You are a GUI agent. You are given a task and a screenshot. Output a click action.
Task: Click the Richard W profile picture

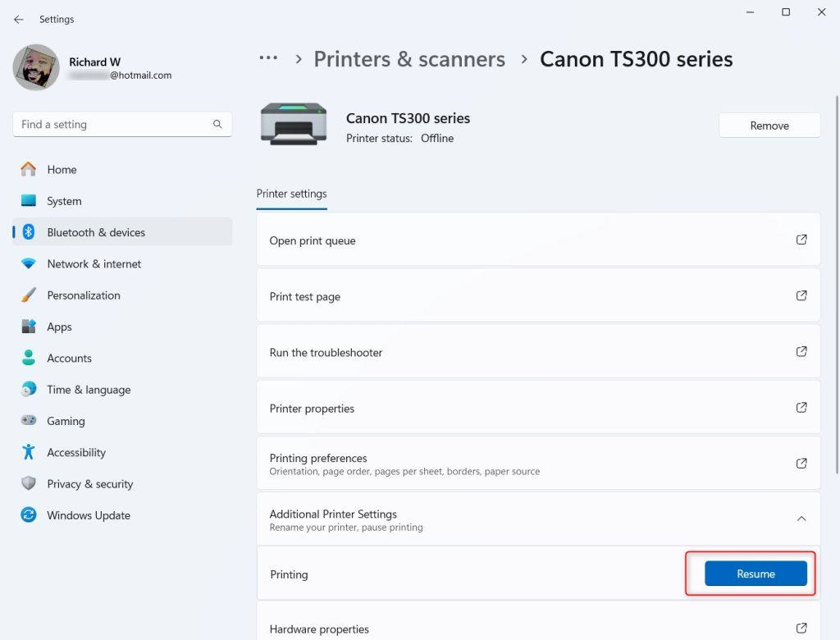coord(36,67)
